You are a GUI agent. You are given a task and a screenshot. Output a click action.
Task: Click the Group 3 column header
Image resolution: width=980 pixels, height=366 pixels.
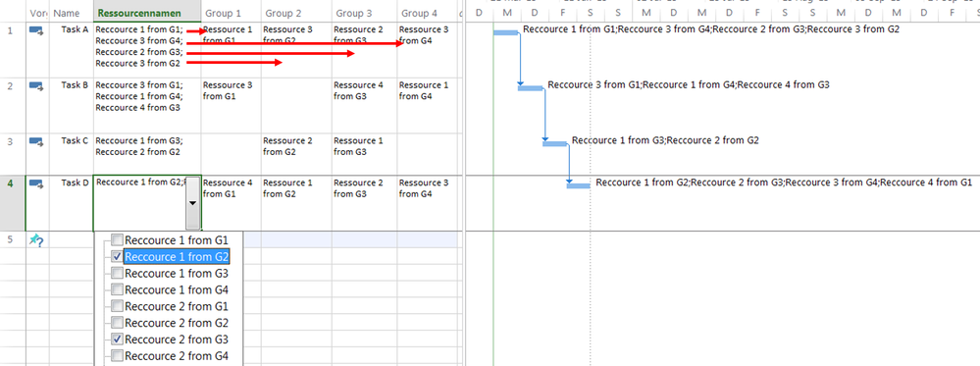364,13
